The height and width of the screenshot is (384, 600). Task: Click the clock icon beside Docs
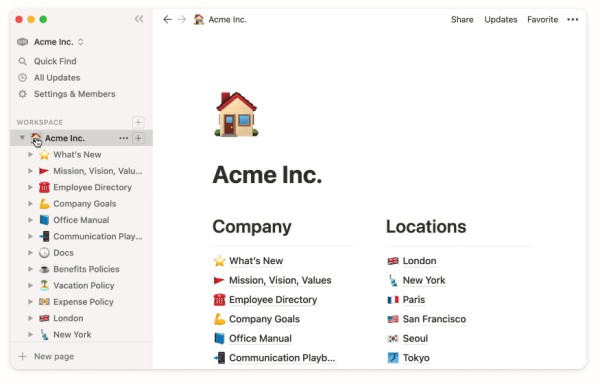pyautogui.click(x=44, y=253)
